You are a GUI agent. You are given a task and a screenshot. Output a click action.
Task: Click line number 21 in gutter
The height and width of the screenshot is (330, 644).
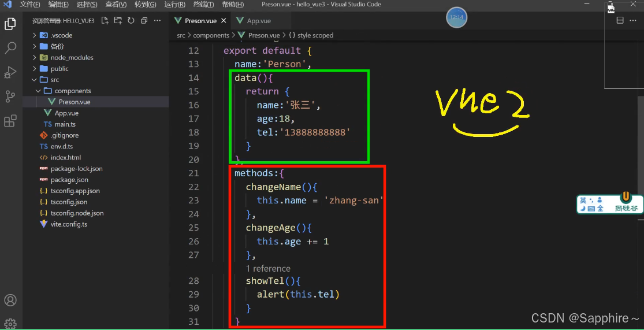(x=193, y=173)
